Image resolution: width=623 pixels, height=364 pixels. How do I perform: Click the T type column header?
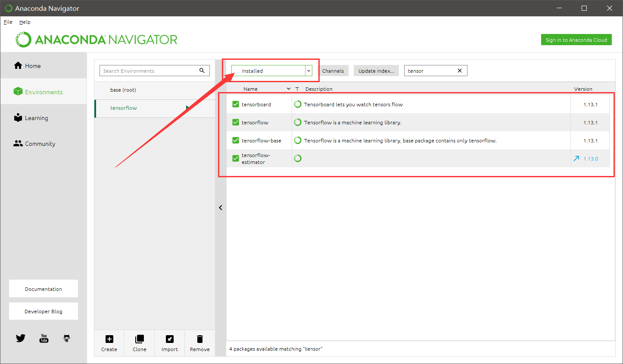(297, 89)
